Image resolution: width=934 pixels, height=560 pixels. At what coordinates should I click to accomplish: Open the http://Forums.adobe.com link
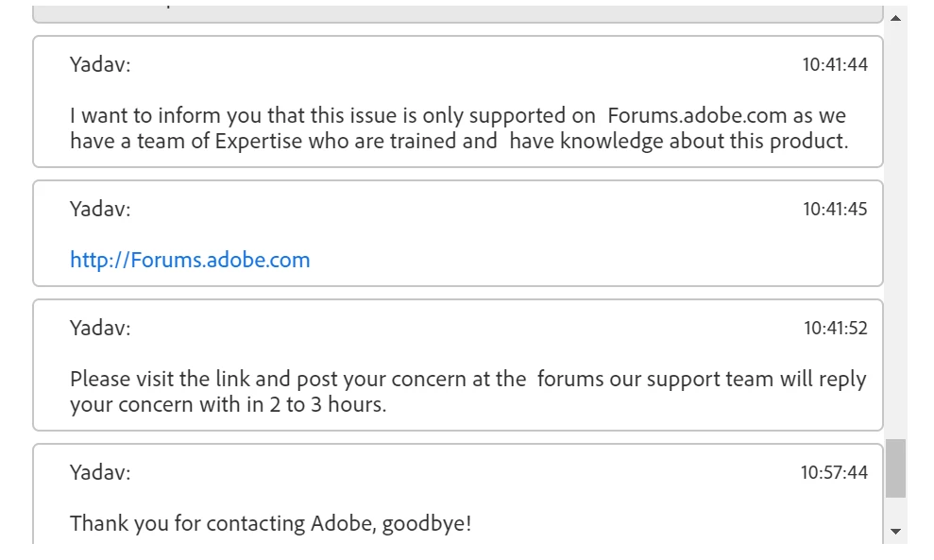[x=190, y=260]
